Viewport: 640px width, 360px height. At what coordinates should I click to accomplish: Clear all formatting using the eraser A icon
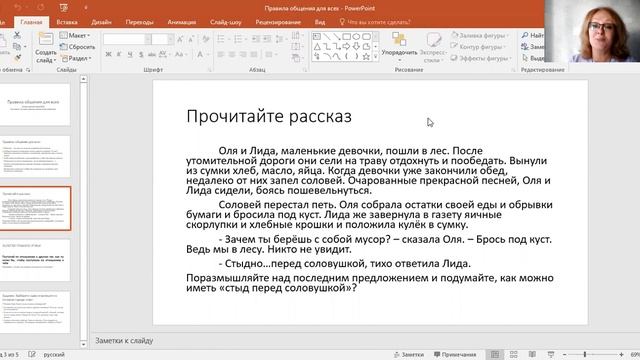tap(206, 39)
